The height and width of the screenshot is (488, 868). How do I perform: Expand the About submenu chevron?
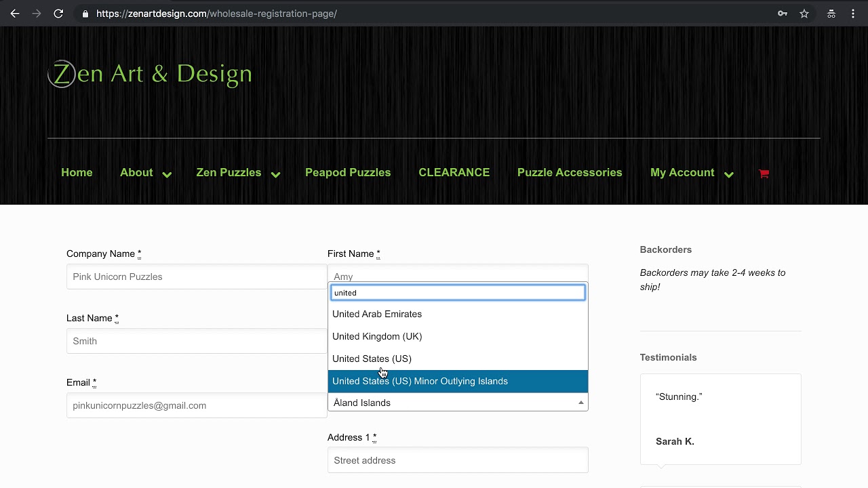click(167, 174)
